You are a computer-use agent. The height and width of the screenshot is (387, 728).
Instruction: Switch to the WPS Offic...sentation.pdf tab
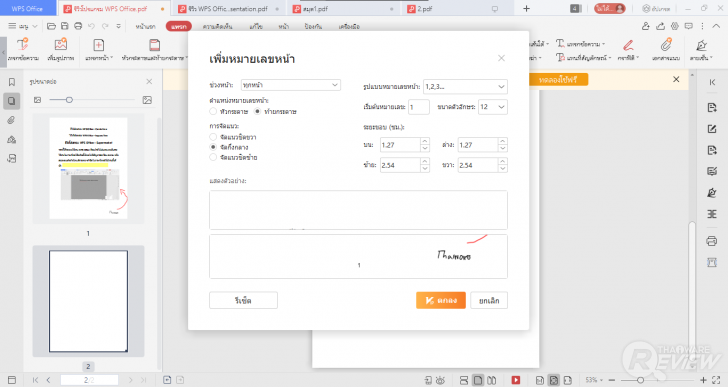tap(228, 9)
